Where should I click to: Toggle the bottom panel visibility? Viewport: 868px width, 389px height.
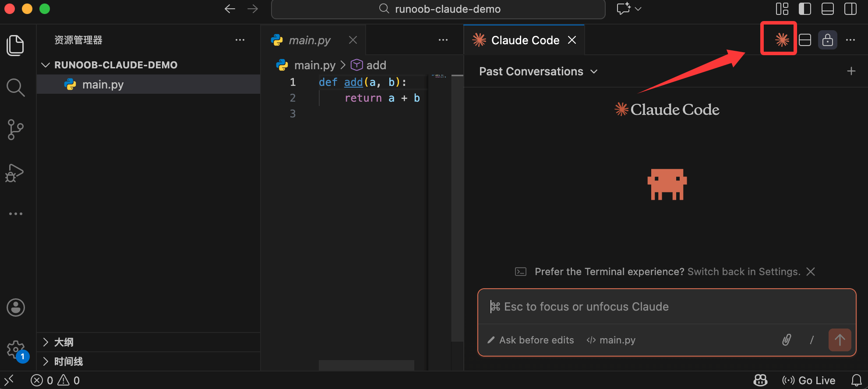(x=827, y=9)
